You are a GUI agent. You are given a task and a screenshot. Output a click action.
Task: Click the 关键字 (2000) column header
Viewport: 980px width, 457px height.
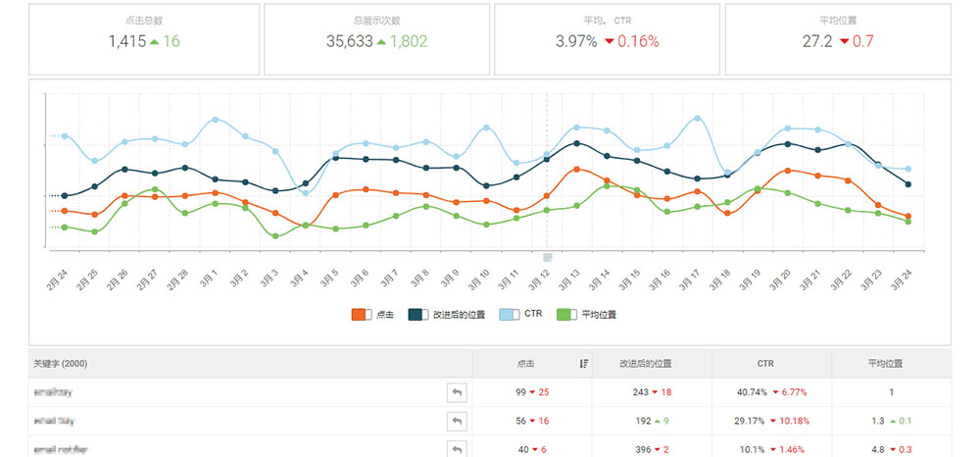coord(60,363)
